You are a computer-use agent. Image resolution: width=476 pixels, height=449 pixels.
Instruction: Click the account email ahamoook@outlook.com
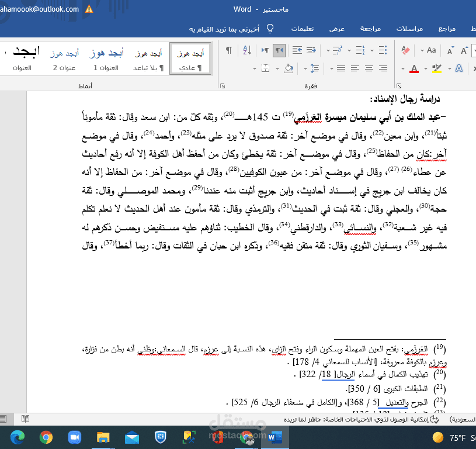40,9
